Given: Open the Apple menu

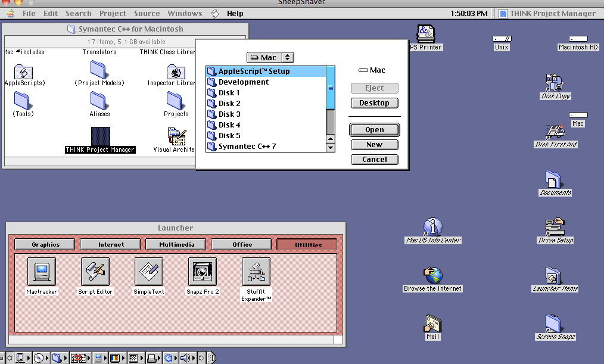Looking at the screenshot, I should 10,14.
